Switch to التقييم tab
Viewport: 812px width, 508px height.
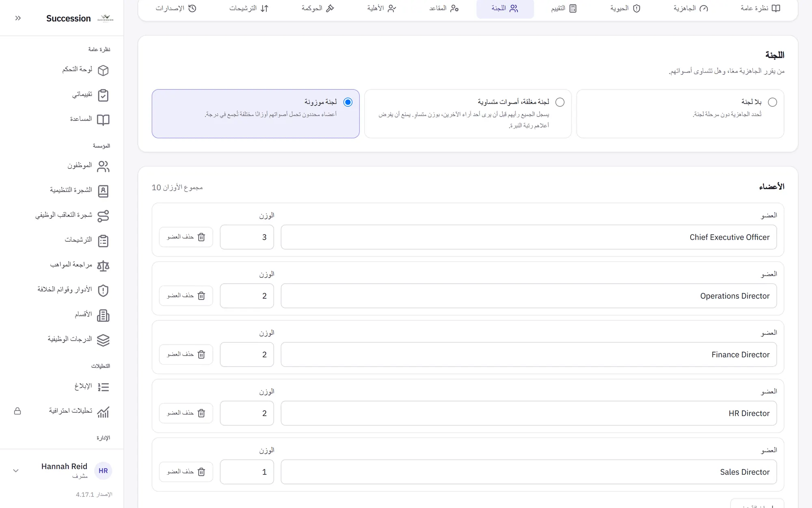[x=564, y=8]
